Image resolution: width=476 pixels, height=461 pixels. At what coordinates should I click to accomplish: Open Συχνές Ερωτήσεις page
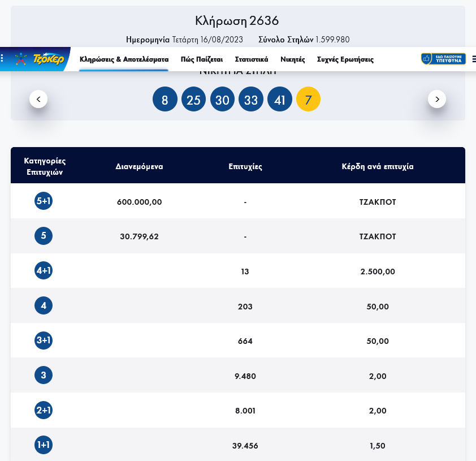pos(345,59)
